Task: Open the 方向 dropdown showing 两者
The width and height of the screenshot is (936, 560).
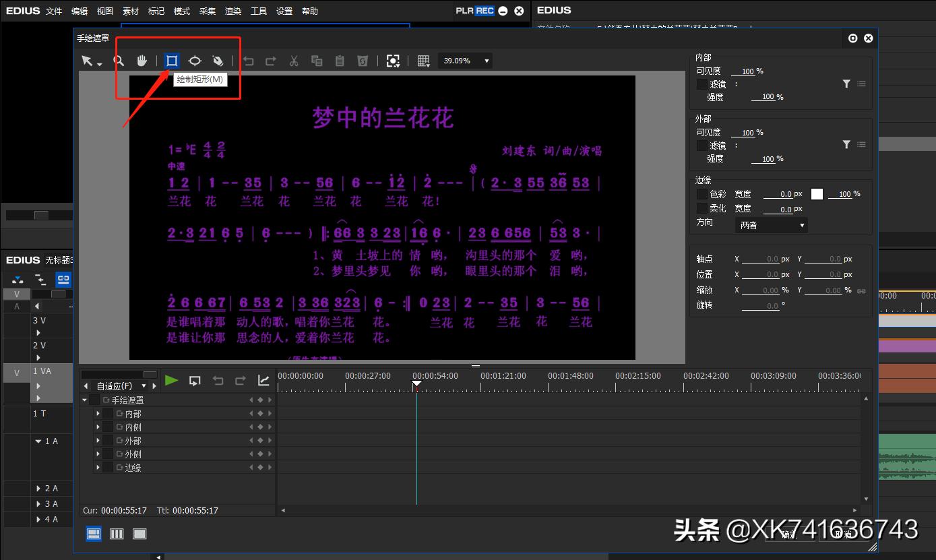Action: tap(770, 224)
